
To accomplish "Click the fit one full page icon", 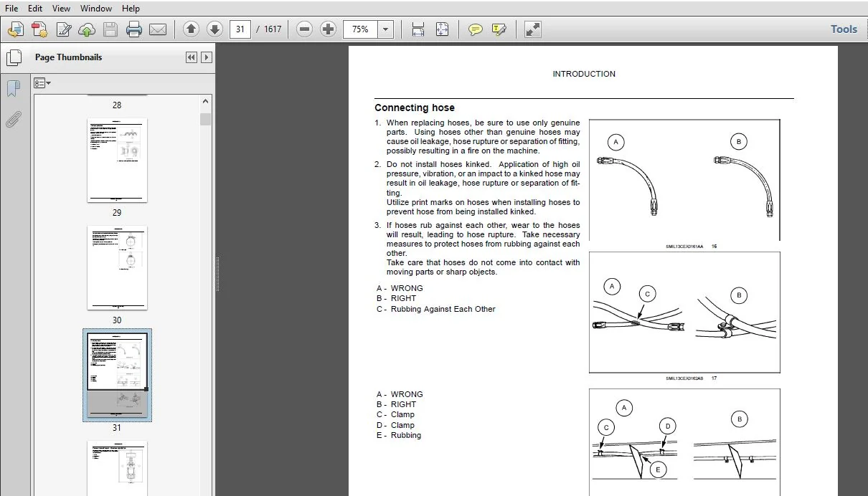I will [443, 29].
